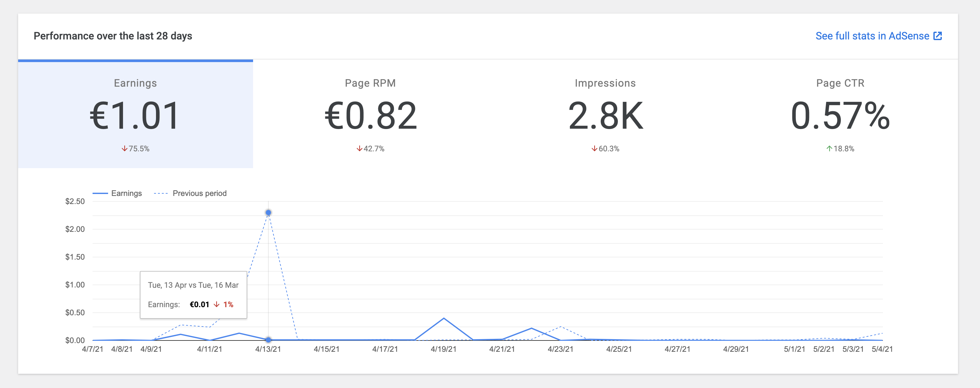Click the 4/7/21 axis label
The width and height of the screenshot is (980, 388).
[x=93, y=349]
